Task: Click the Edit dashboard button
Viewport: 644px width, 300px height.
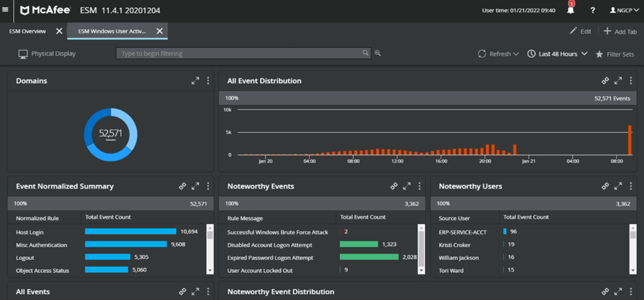Action: [581, 31]
